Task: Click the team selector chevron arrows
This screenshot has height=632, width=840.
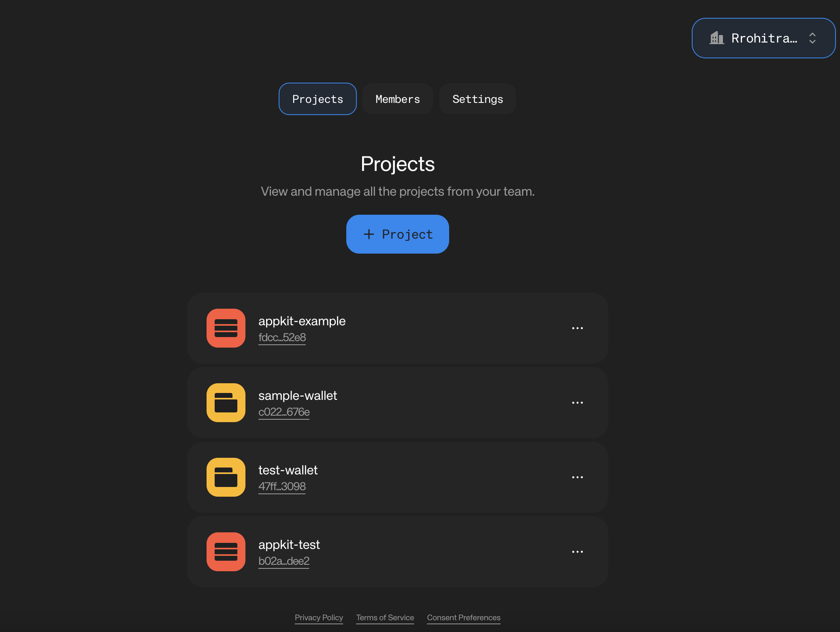Action: coord(812,38)
